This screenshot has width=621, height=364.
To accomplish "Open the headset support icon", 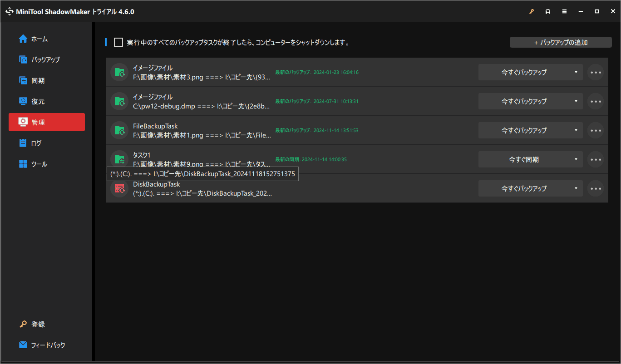I will coord(548,11).
